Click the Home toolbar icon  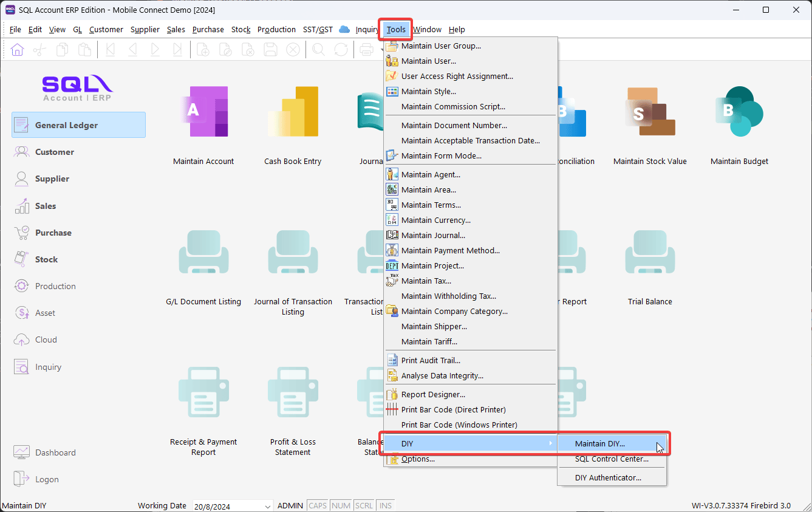pyautogui.click(x=18, y=50)
